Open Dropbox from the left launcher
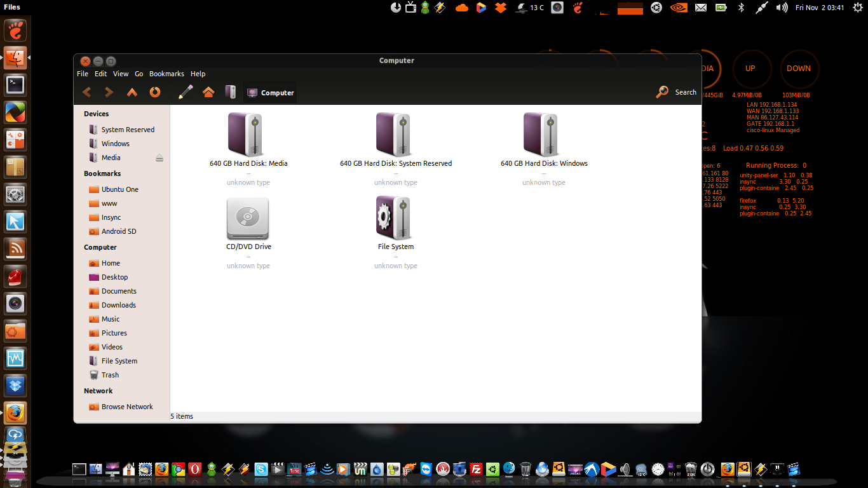 click(15, 385)
